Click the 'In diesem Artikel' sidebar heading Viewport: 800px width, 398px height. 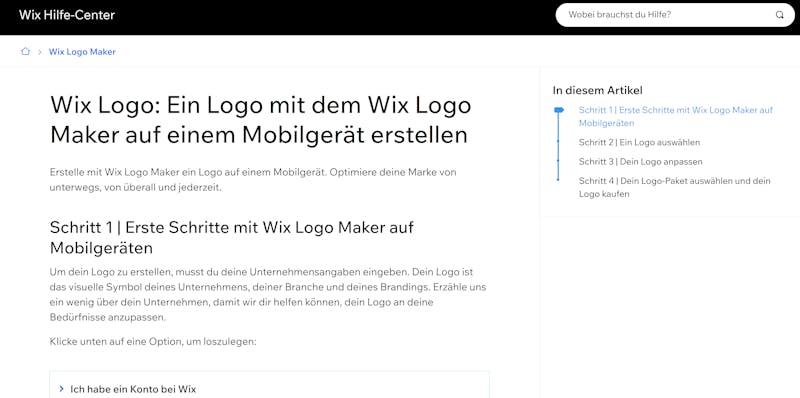click(597, 90)
